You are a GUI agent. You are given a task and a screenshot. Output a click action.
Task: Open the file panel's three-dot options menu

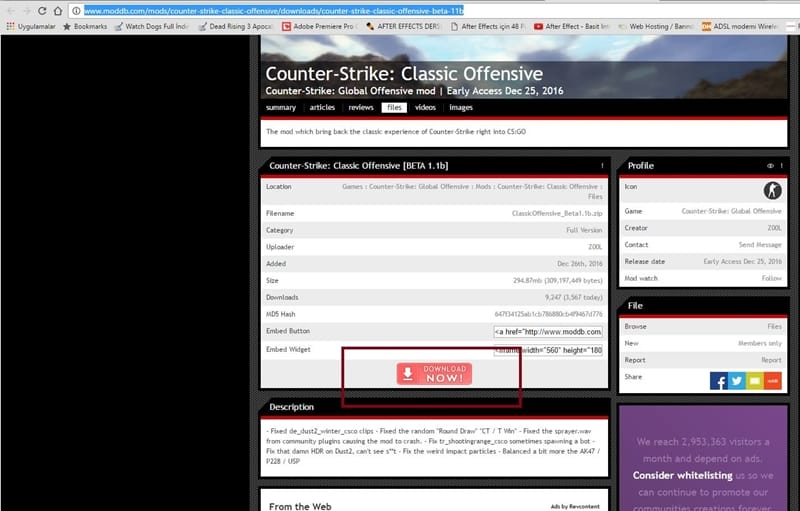click(602, 165)
